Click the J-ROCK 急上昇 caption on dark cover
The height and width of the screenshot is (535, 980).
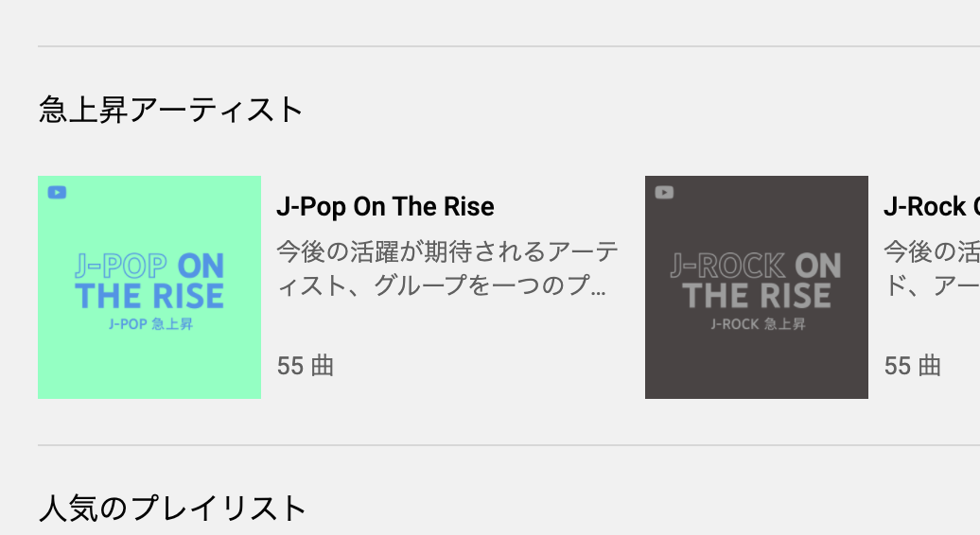(758, 324)
